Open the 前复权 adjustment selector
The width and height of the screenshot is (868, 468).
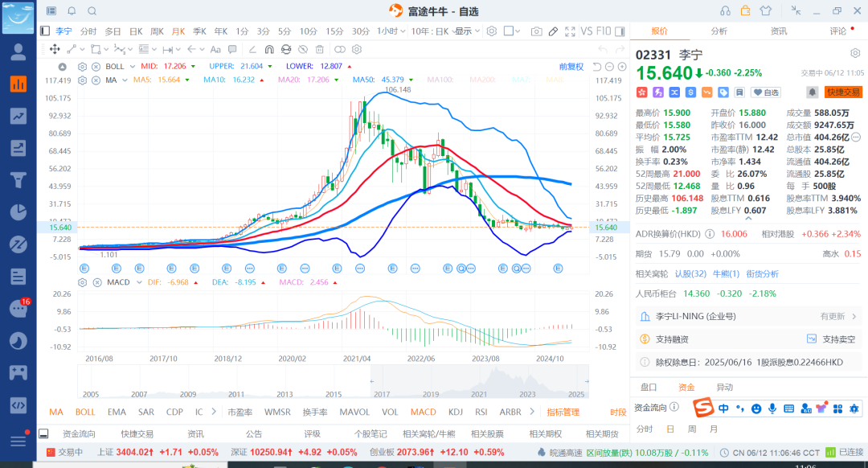click(571, 67)
